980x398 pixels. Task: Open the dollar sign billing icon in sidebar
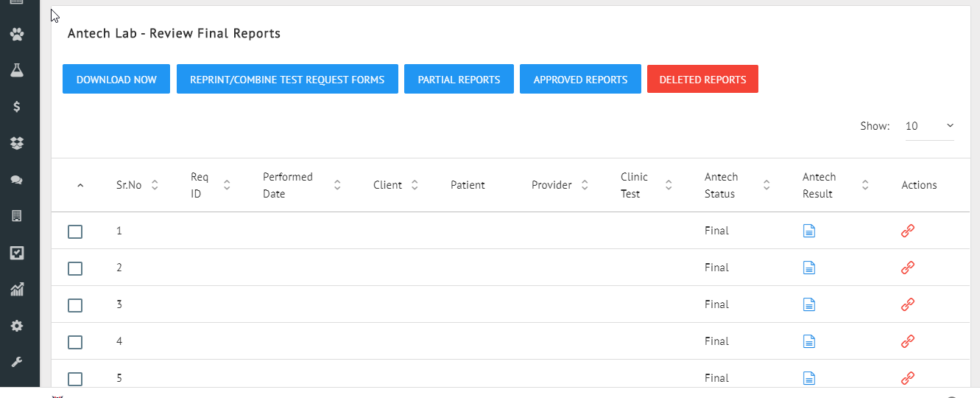(x=16, y=107)
